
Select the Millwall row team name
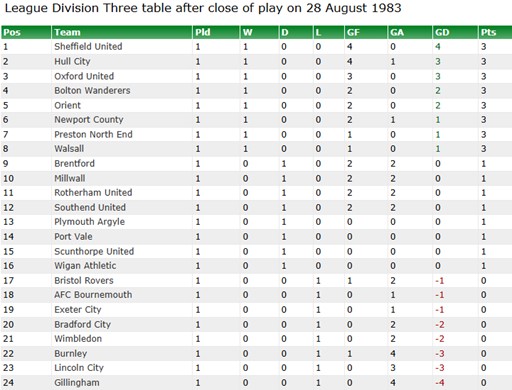click(70, 178)
